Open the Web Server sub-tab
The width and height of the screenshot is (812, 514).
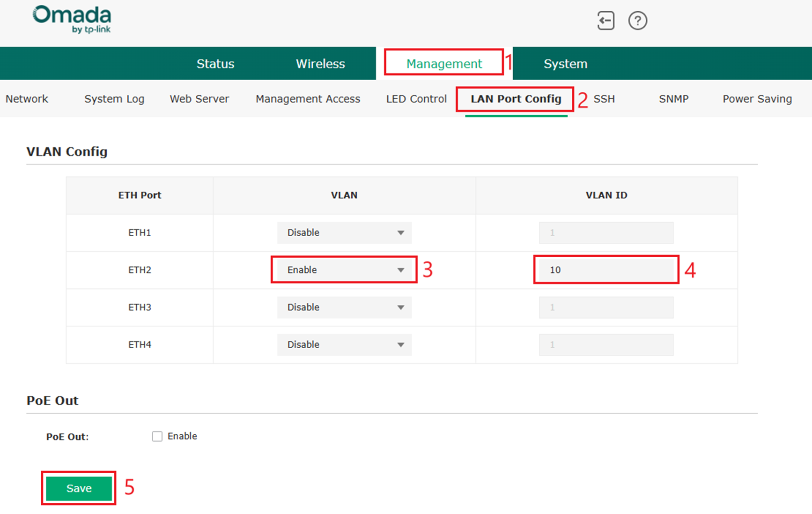pyautogui.click(x=199, y=99)
